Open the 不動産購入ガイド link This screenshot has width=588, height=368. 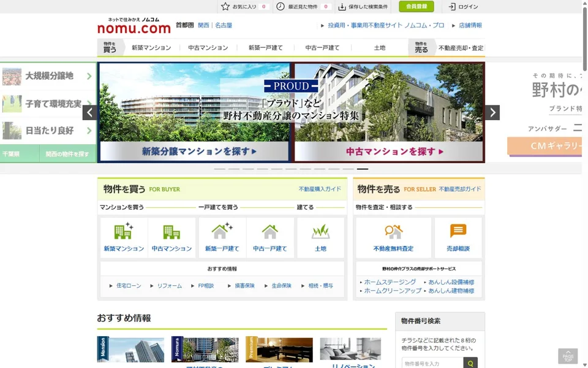tap(320, 189)
